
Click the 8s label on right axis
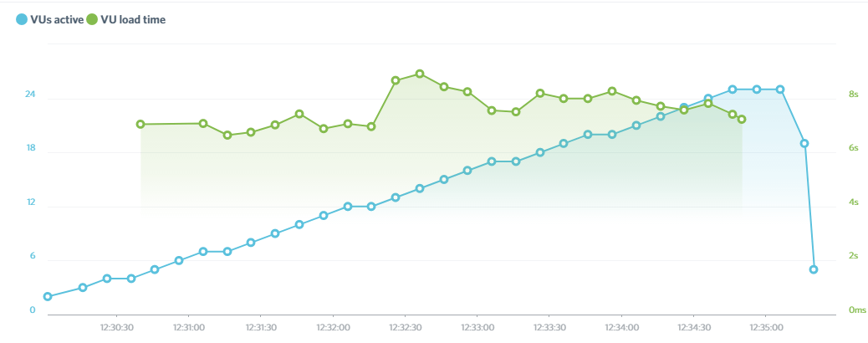[x=853, y=94]
